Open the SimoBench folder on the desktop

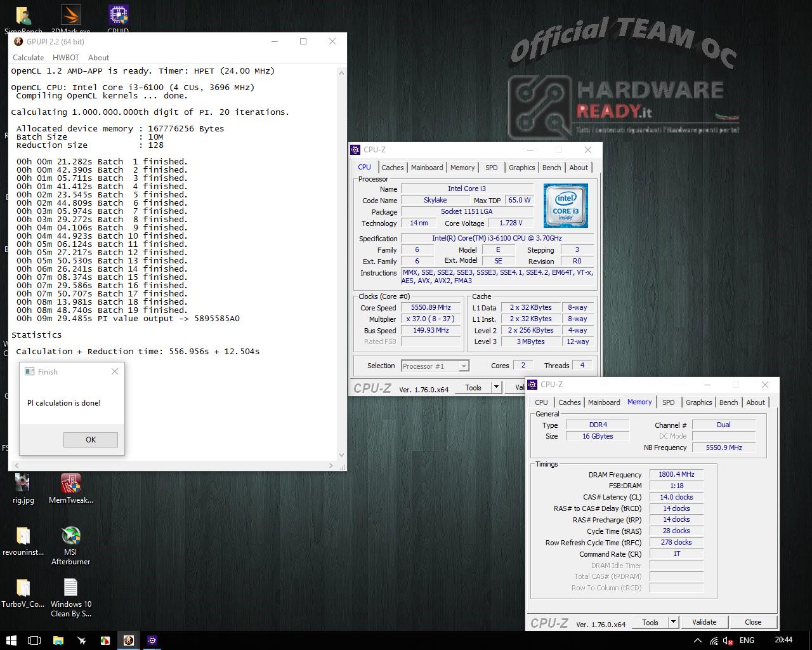[23, 18]
